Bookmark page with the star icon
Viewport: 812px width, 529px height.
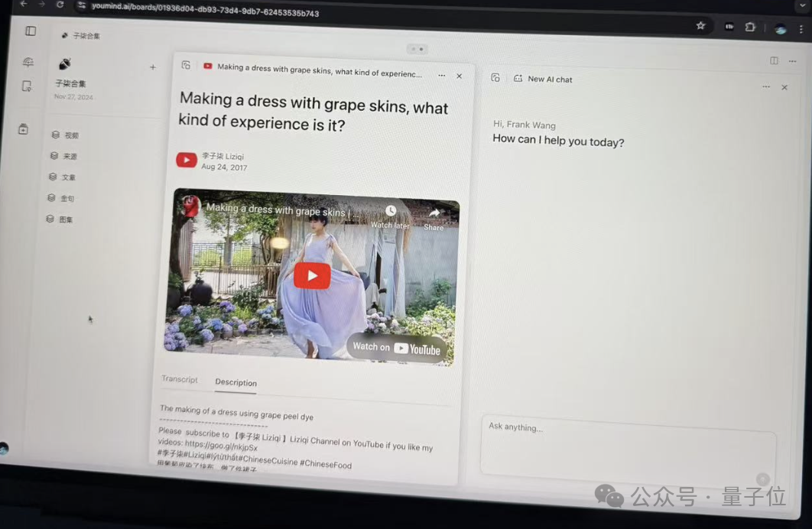pyautogui.click(x=700, y=25)
